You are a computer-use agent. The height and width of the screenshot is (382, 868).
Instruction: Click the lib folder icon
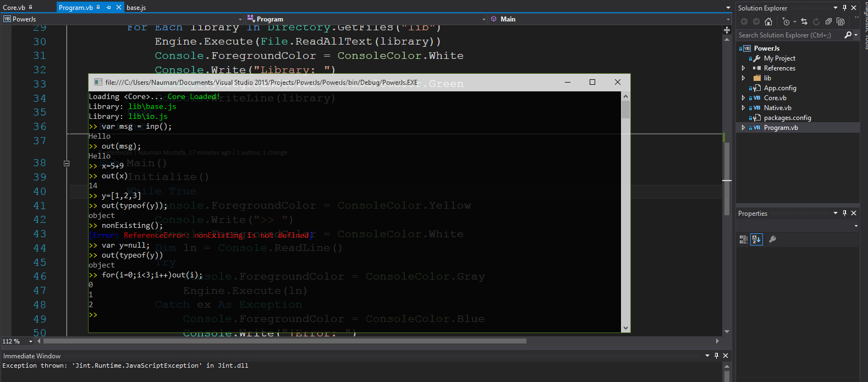click(757, 78)
